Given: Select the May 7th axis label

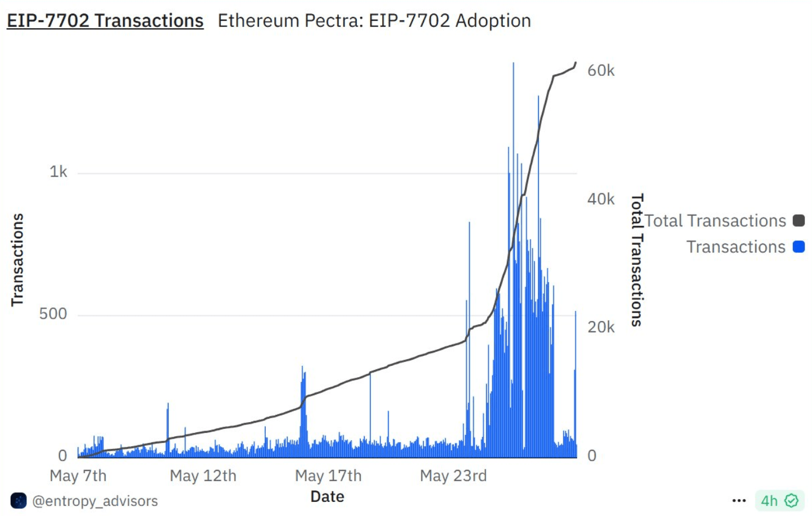Looking at the screenshot, I should pos(78,476).
